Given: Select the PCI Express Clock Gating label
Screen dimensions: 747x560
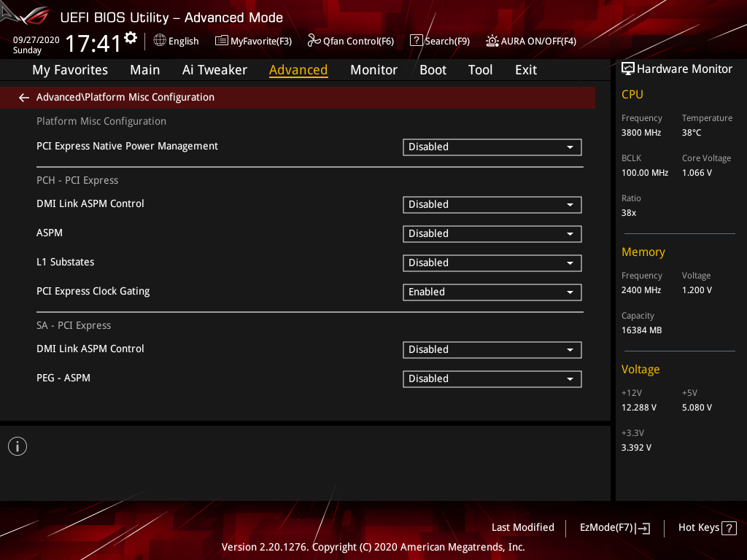Looking at the screenshot, I should click(93, 292).
